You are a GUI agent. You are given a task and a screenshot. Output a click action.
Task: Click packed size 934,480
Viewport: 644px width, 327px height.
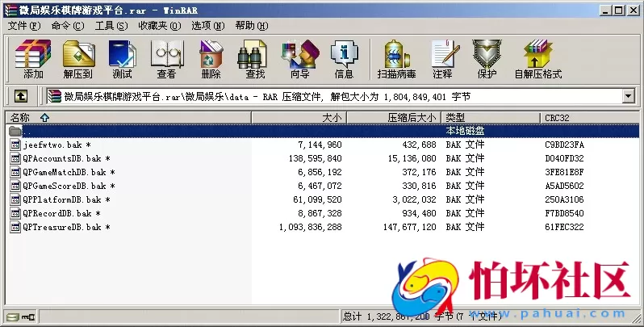coord(420,213)
